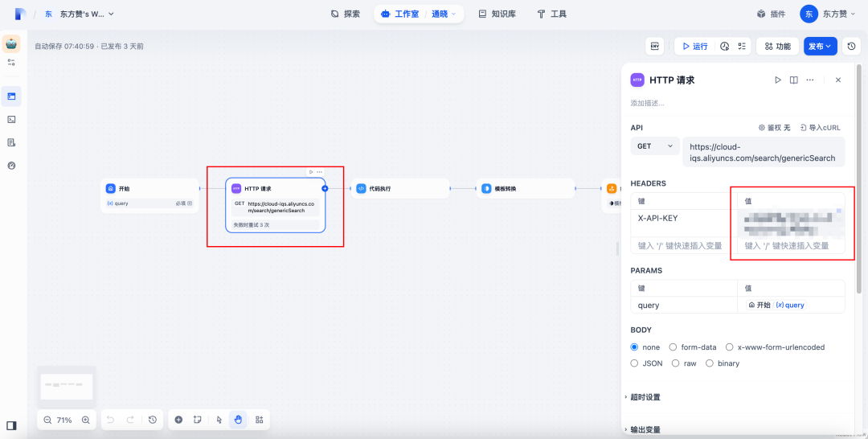Open version history next to publish button
868x439 pixels.
click(x=851, y=47)
